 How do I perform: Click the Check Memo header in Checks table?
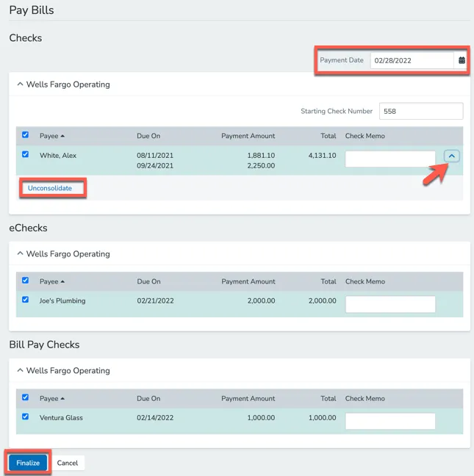(365, 136)
